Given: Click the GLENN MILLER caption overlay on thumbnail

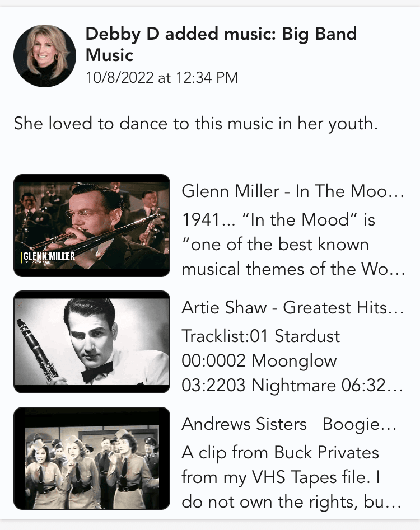Looking at the screenshot, I should coord(48,257).
